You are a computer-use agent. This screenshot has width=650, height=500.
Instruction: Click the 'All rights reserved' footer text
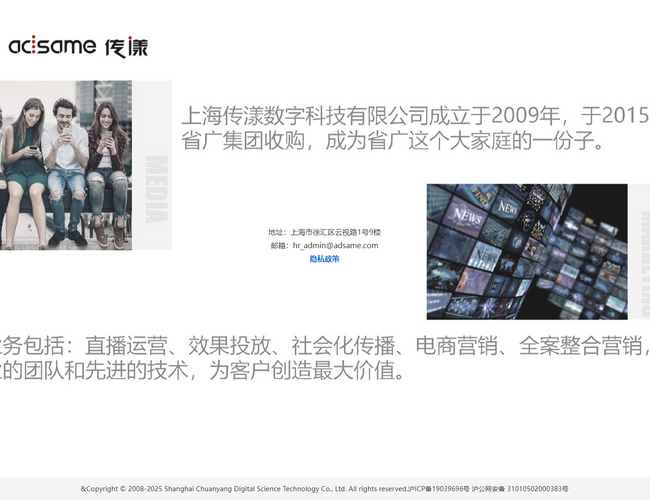click(378, 489)
